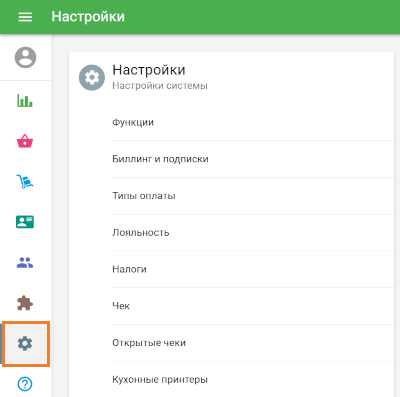This screenshot has height=397, width=400.
Task: Open the hamburger navigation menu
Action: tap(25, 17)
